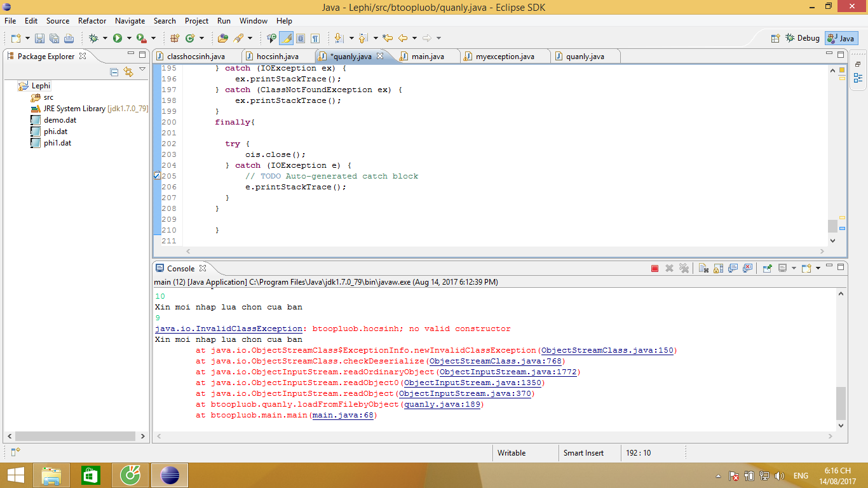
Task: Click Collapse All in Package Explorer
Action: [x=114, y=72]
